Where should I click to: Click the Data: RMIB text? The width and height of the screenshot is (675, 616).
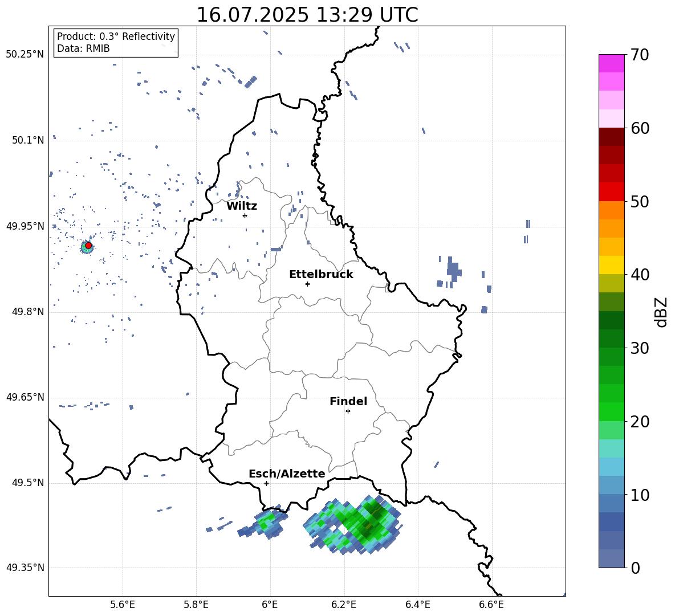(83, 48)
